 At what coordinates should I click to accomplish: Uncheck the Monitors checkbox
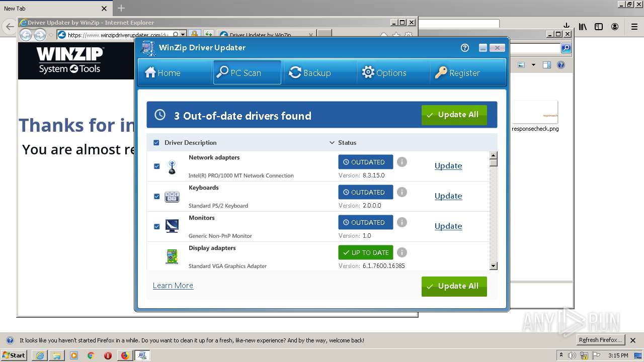[157, 227]
